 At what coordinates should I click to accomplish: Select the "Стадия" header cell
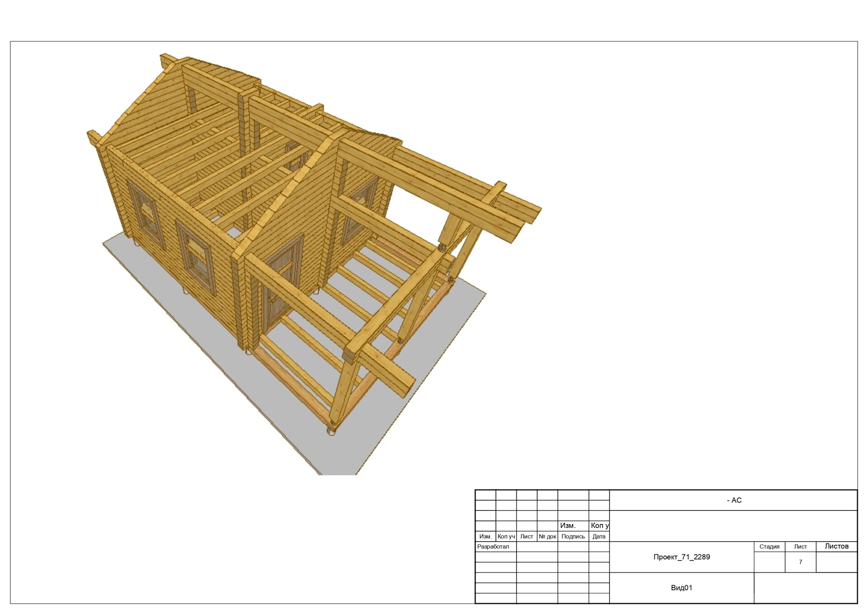pyautogui.click(x=769, y=547)
